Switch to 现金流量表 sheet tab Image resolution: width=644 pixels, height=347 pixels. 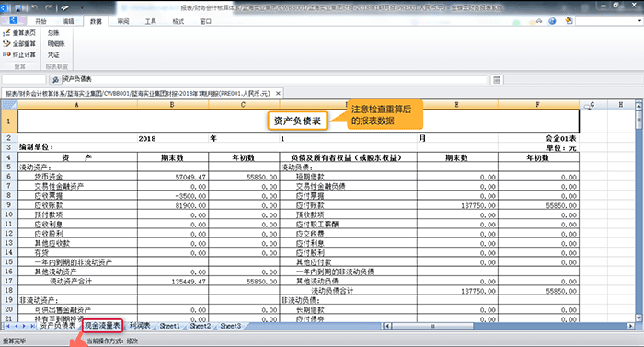pyautogui.click(x=103, y=326)
